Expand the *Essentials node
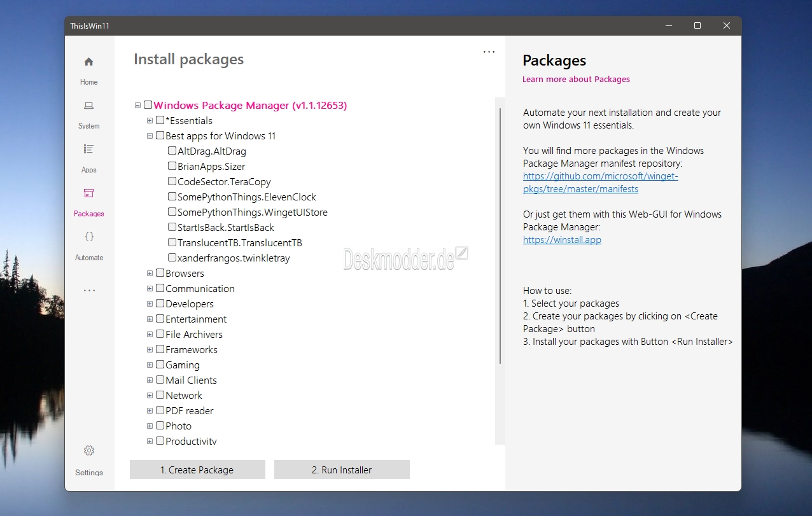The height and width of the screenshot is (516, 812). click(150, 120)
